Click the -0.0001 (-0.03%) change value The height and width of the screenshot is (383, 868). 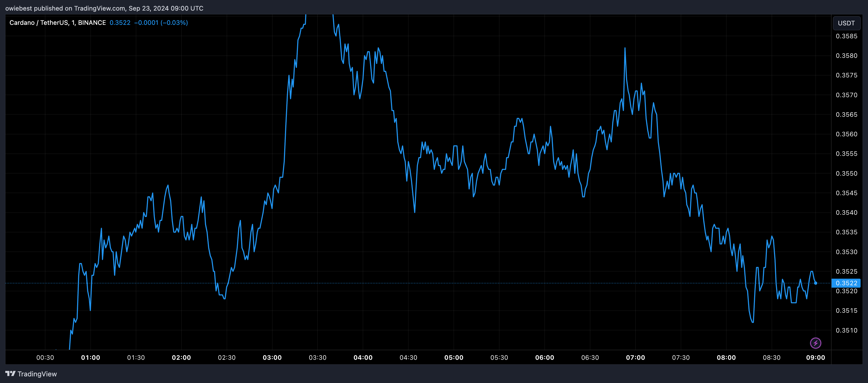click(x=161, y=22)
